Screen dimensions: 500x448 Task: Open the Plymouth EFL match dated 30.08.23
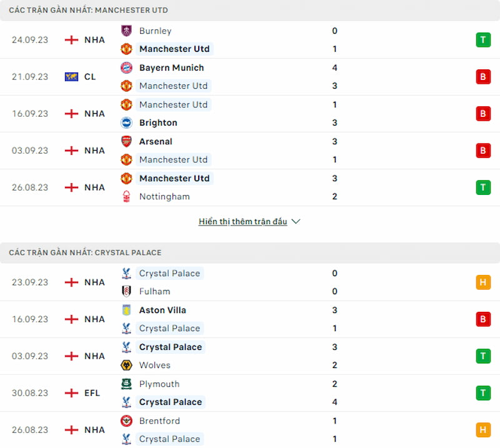250,393
